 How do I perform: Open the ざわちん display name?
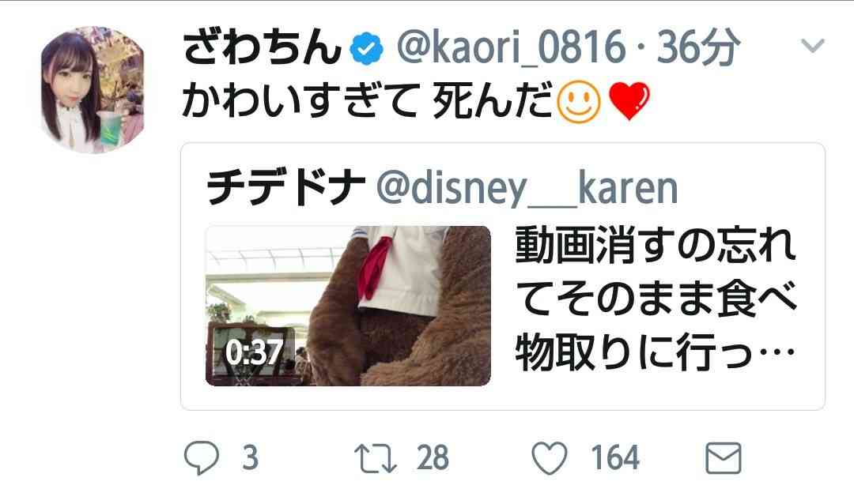pyautogui.click(x=262, y=47)
